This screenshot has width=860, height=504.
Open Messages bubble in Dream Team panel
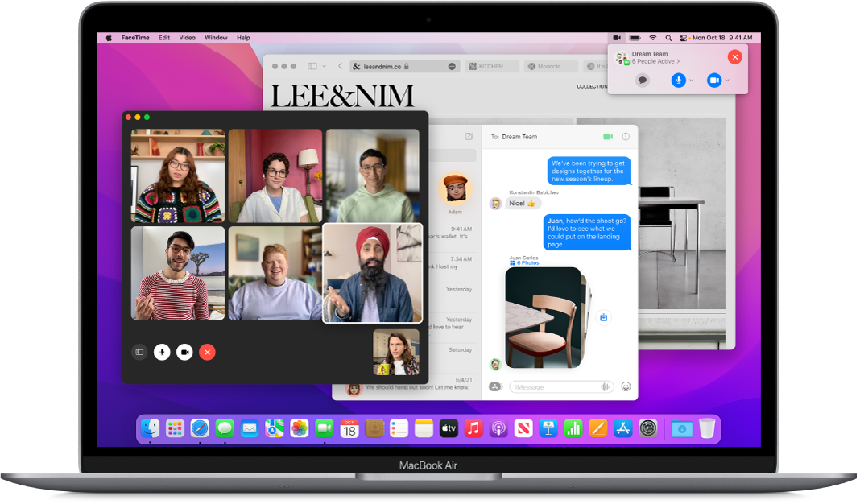click(x=643, y=80)
